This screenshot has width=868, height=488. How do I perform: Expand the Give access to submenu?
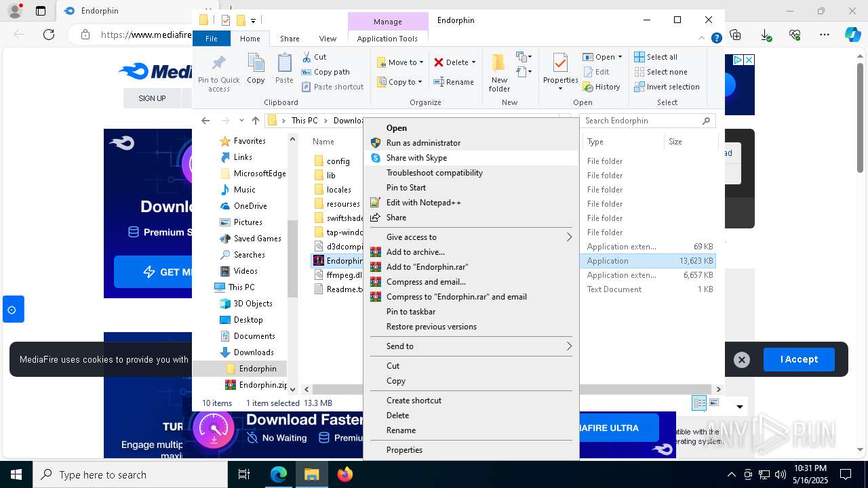(471, 237)
